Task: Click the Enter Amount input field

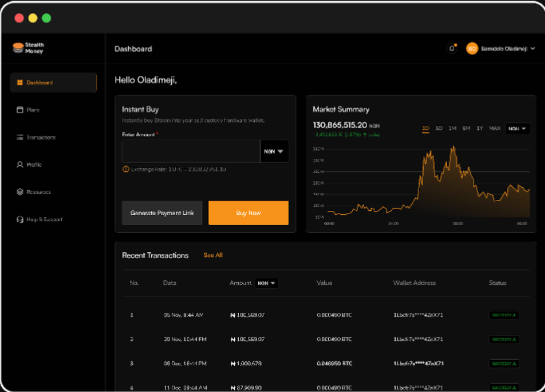Action: coord(191,151)
